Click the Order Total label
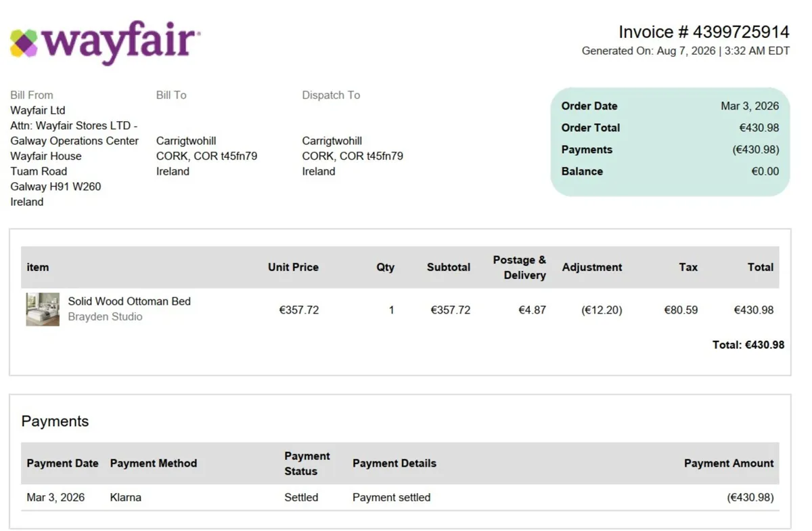Screen dimensions: 812x531 (x=591, y=127)
